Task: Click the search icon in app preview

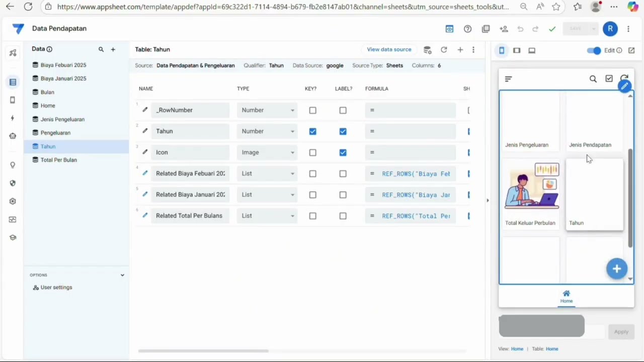Action: tap(593, 79)
